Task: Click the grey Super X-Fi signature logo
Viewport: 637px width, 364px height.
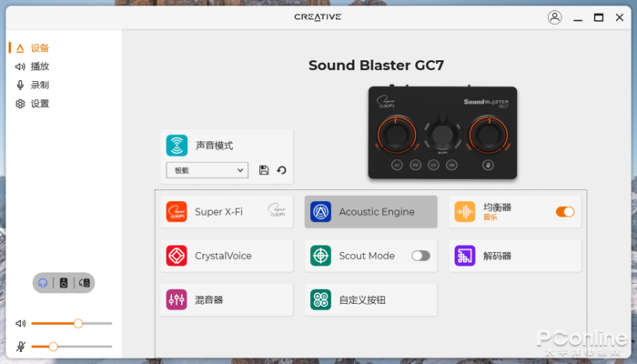Action: 277,210
